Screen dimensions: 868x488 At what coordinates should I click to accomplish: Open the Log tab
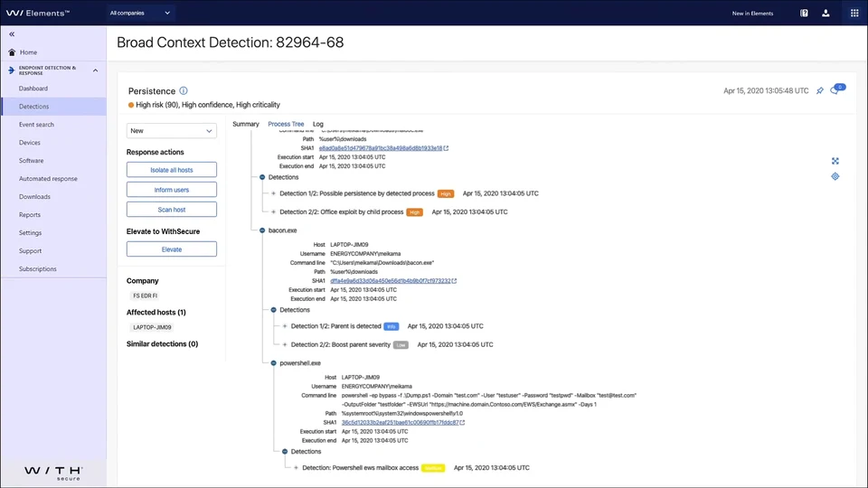pyautogui.click(x=317, y=124)
